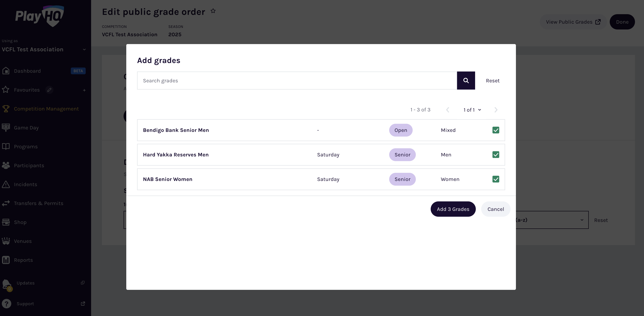Uncheck Bendigo Bank Senior Men grade
This screenshot has width=644, height=316.
[x=495, y=130]
